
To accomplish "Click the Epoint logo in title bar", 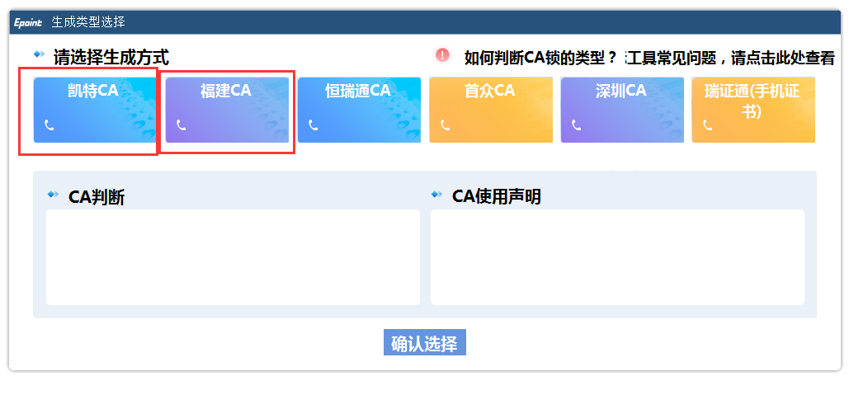I will (x=28, y=23).
